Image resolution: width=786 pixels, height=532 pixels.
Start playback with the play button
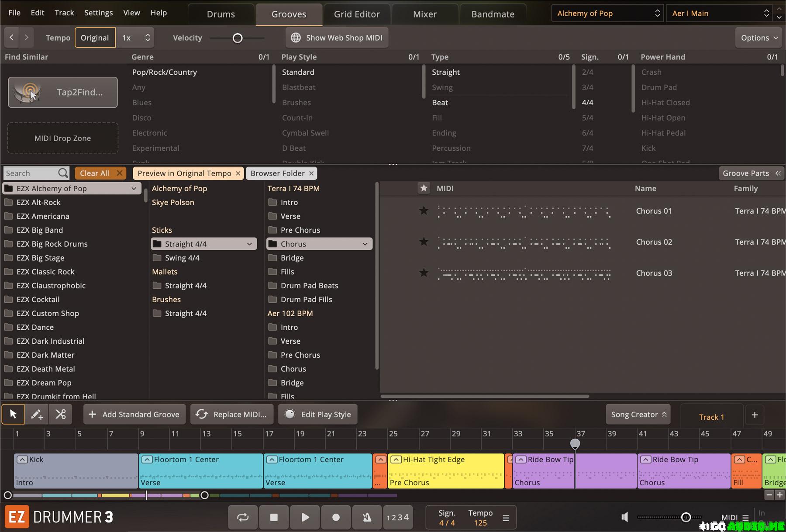point(305,517)
